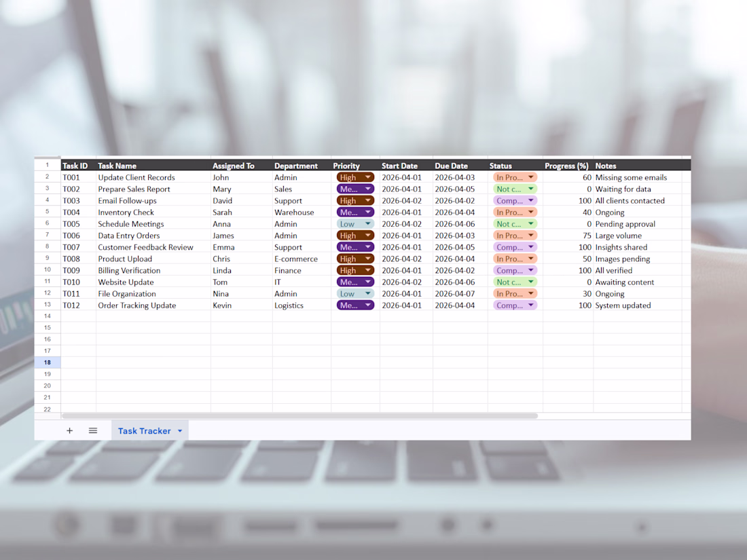Image resolution: width=747 pixels, height=560 pixels.
Task: Select the Priority header cell
Action: tap(355, 165)
